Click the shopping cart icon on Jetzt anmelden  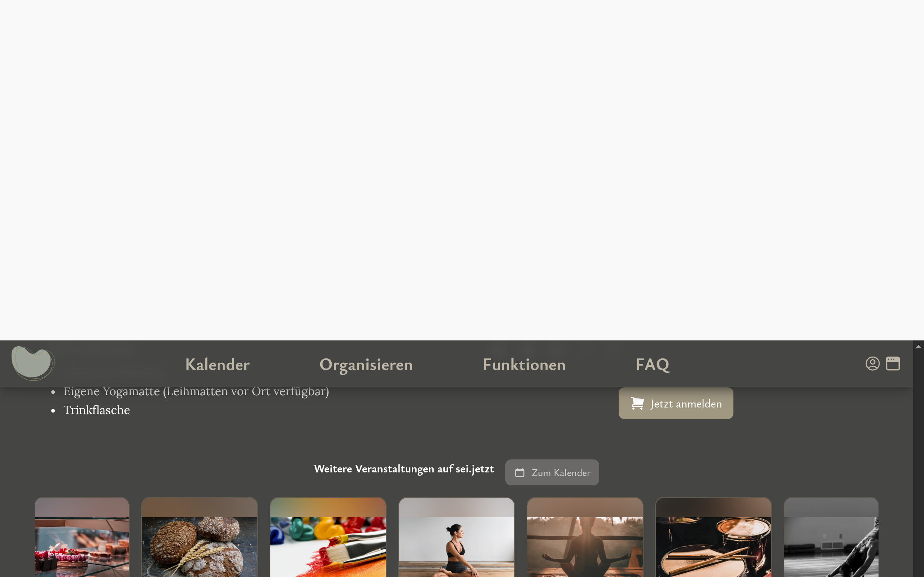point(637,403)
